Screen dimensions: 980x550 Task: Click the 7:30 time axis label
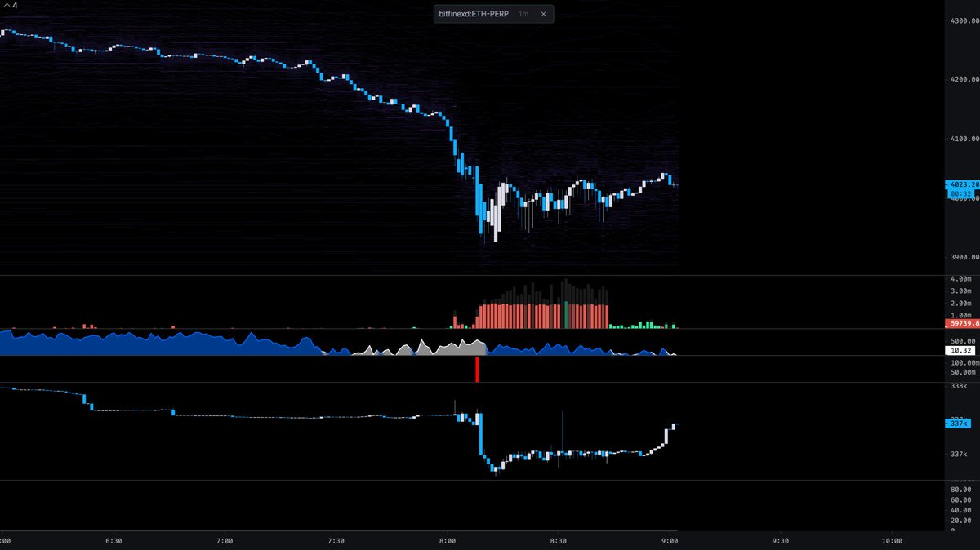[336, 541]
